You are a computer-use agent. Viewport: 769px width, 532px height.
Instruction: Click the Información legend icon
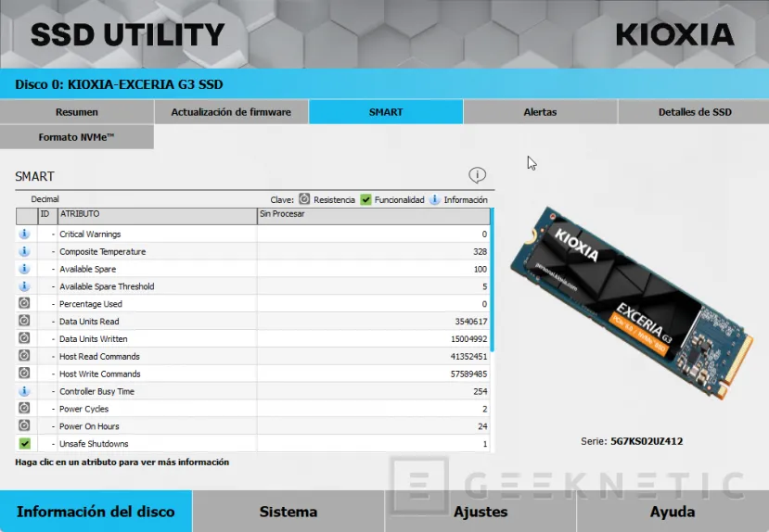[434, 199]
